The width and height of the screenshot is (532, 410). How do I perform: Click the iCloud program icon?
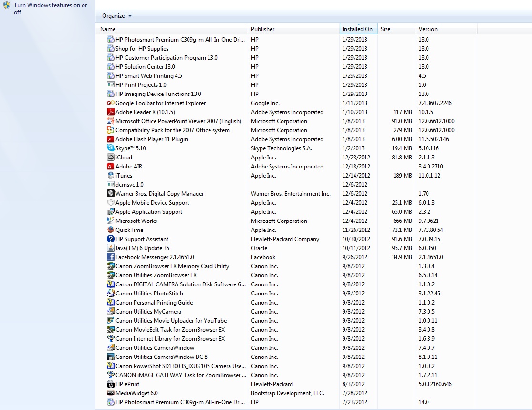pos(111,158)
